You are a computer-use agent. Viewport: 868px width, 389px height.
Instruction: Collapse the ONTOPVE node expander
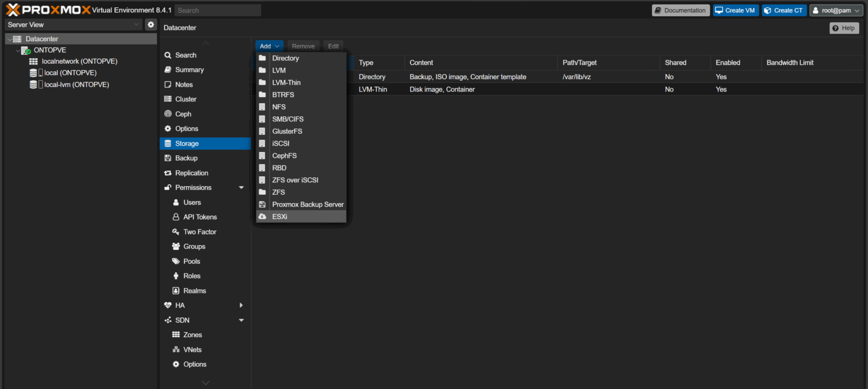pyautogui.click(x=18, y=51)
